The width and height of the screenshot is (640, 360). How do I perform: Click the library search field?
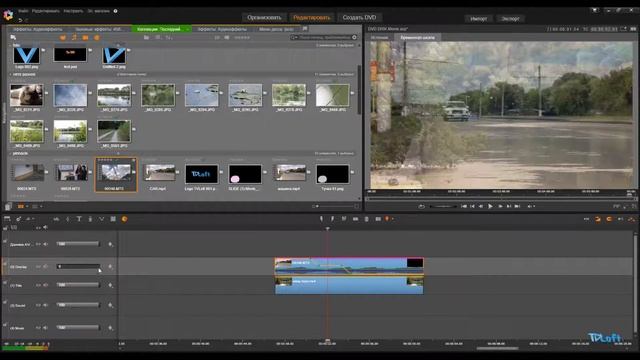[324, 38]
